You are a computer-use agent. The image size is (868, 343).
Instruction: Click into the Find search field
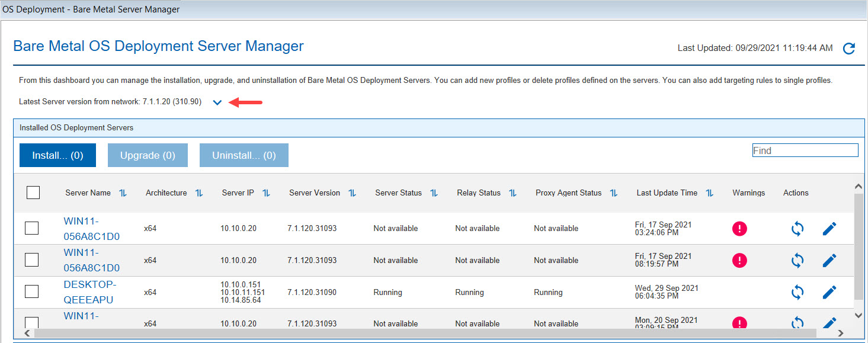805,150
